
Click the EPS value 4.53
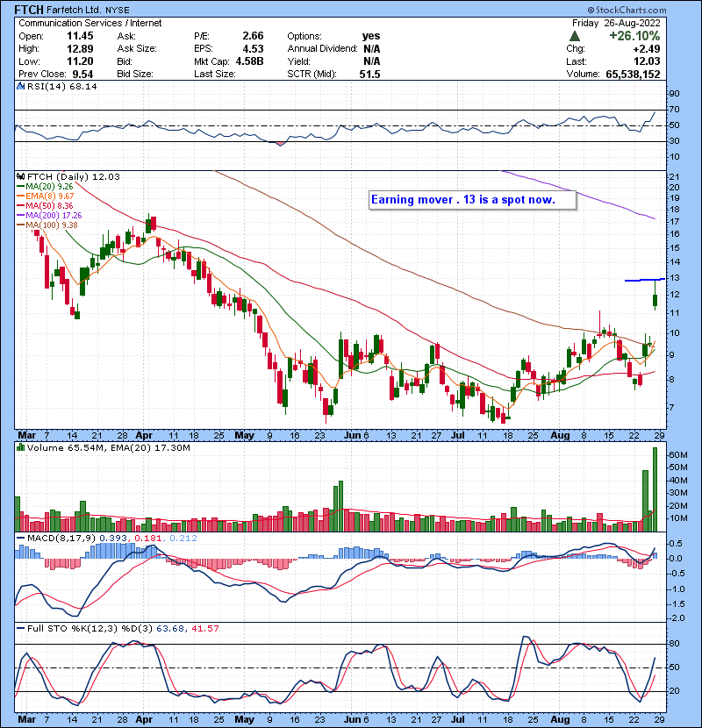tap(253, 49)
